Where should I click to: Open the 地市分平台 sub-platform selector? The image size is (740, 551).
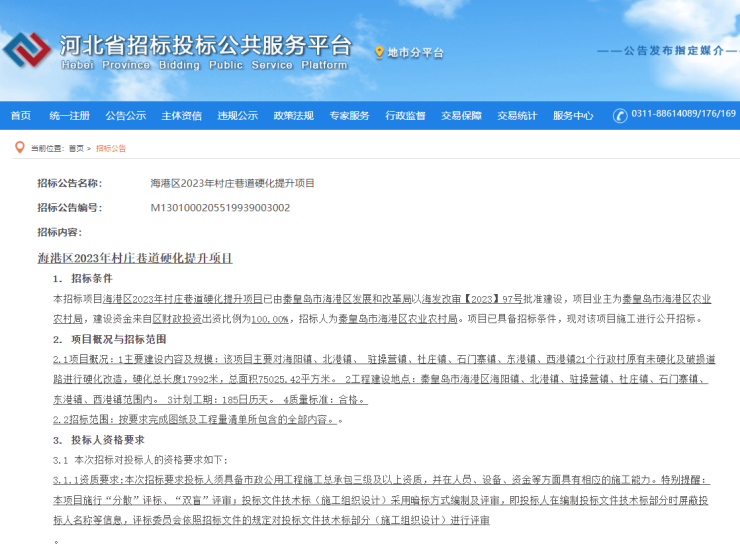pyautogui.click(x=415, y=52)
